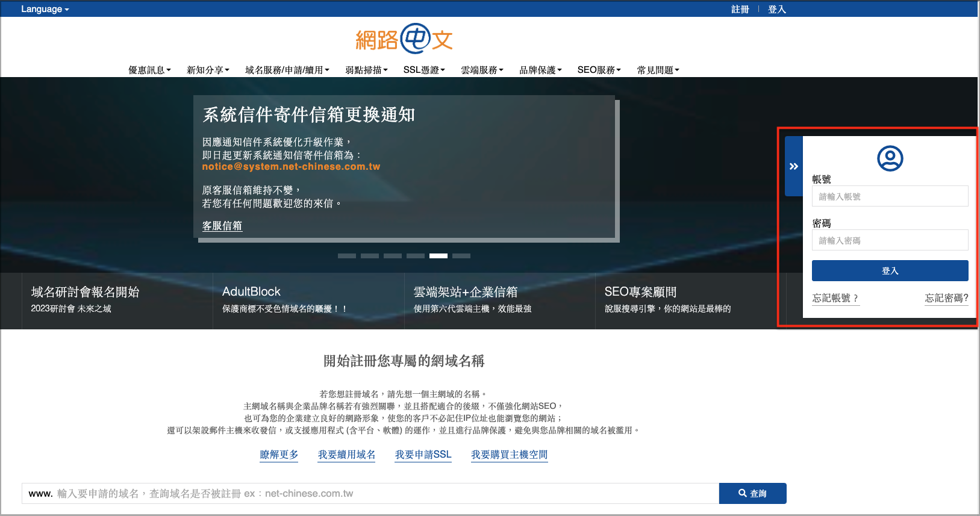Click the 查詢 search button

tap(753, 494)
